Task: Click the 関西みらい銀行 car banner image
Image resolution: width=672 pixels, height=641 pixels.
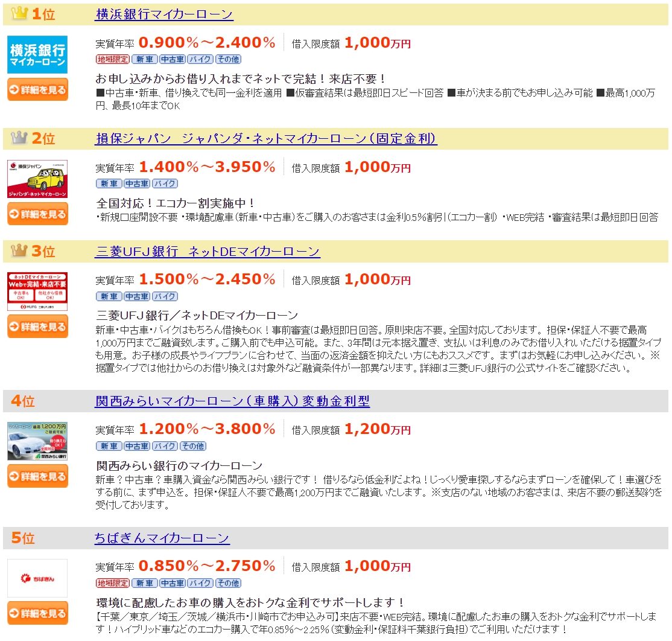Action: [37, 441]
